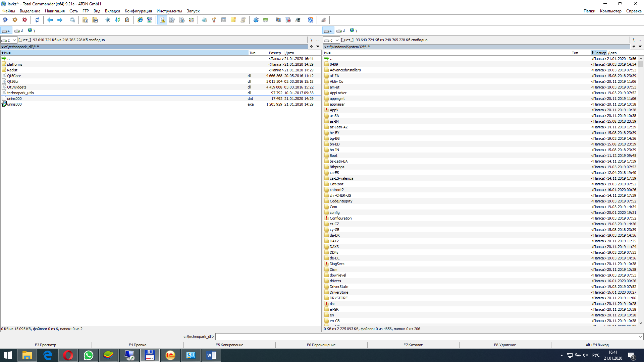This screenshot has width=644, height=362.
Task: Click the red gear toolbar icon
Action: click(x=24, y=20)
